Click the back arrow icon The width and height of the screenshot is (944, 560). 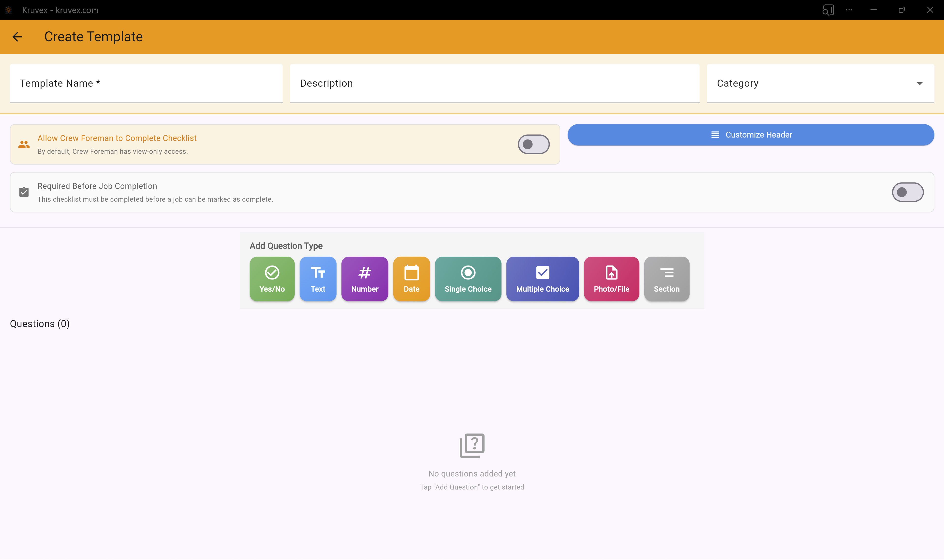click(17, 37)
